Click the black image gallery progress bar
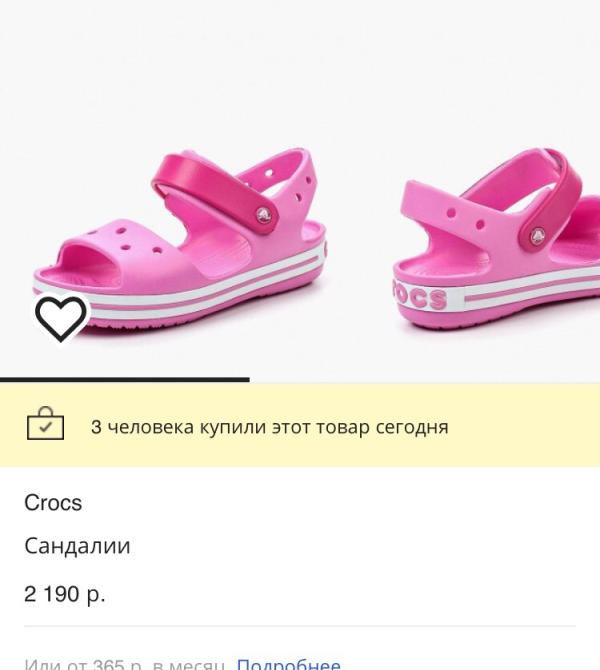The image size is (600, 670). pyautogui.click(x=124, y=380)
